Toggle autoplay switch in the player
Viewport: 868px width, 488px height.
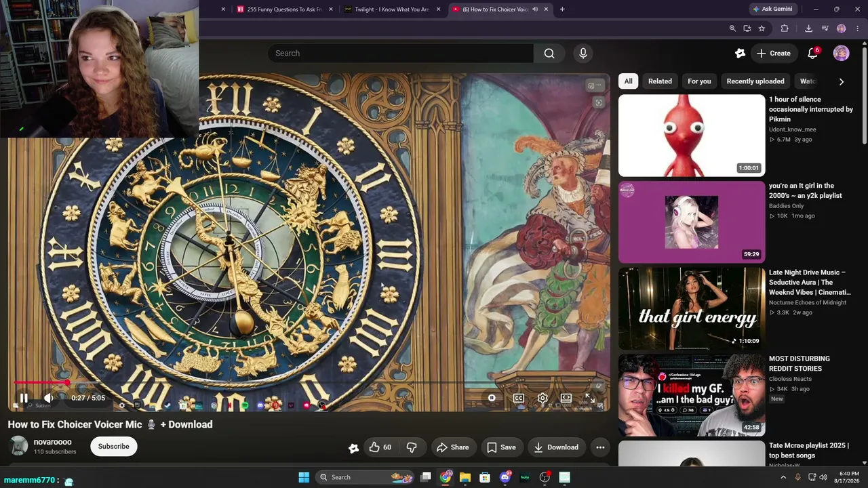click(492, 398)
